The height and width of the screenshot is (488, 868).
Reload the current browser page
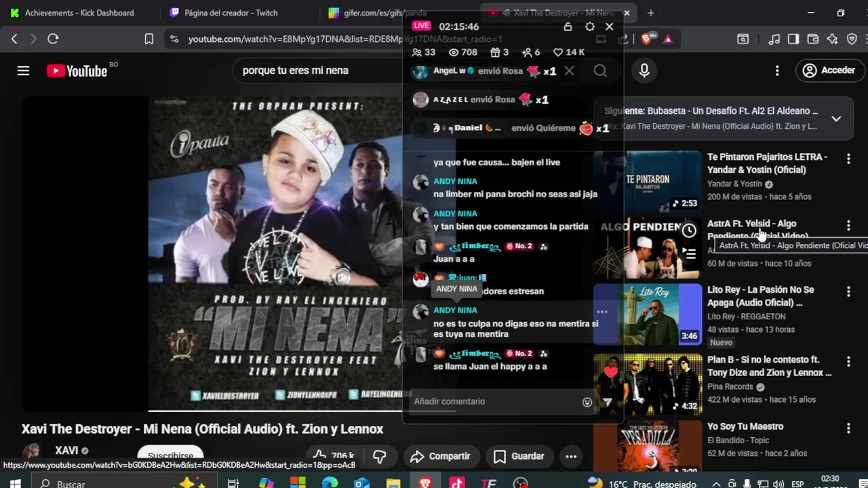(53, 39)
